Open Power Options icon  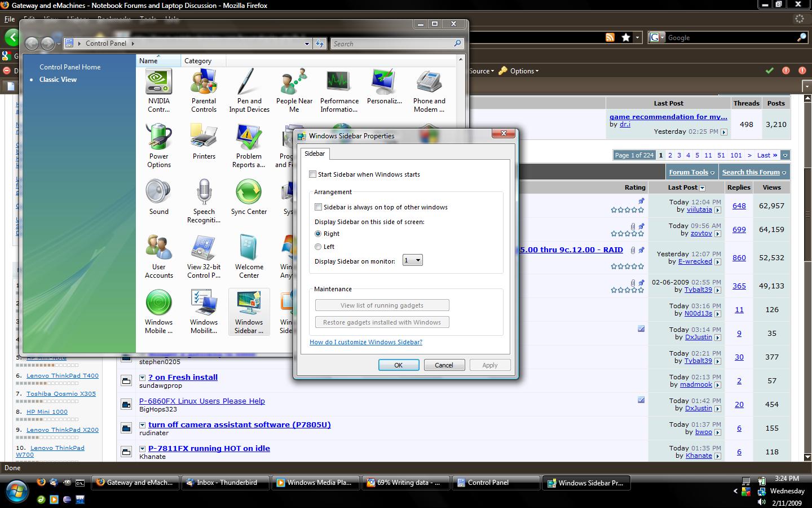coord(158,146)
